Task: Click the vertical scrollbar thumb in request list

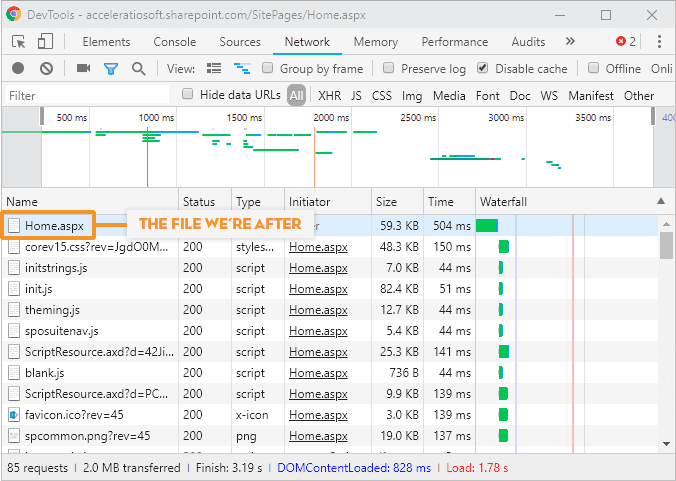Action: 667,245
